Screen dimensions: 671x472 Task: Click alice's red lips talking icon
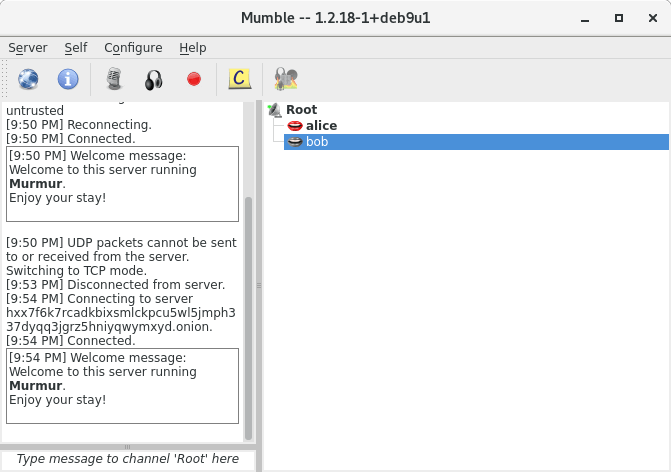tap(295, 126)
